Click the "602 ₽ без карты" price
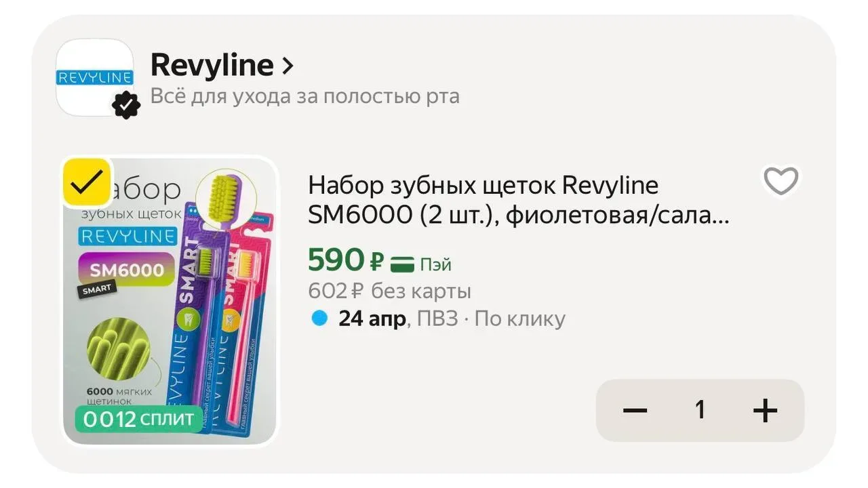This screenshot has width=868, height=488. click(389, 291)
